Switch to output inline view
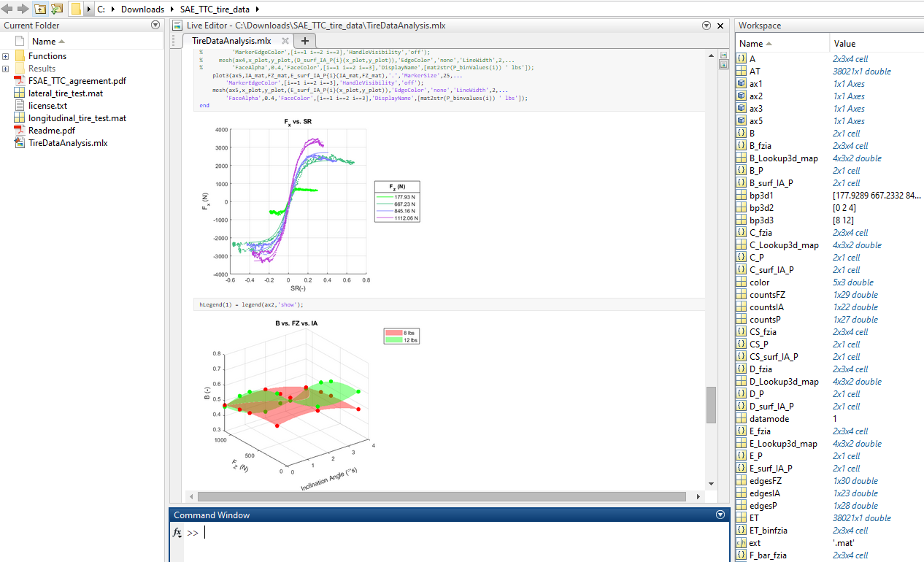This screenshot has width=924, height=562. [723, 64]
